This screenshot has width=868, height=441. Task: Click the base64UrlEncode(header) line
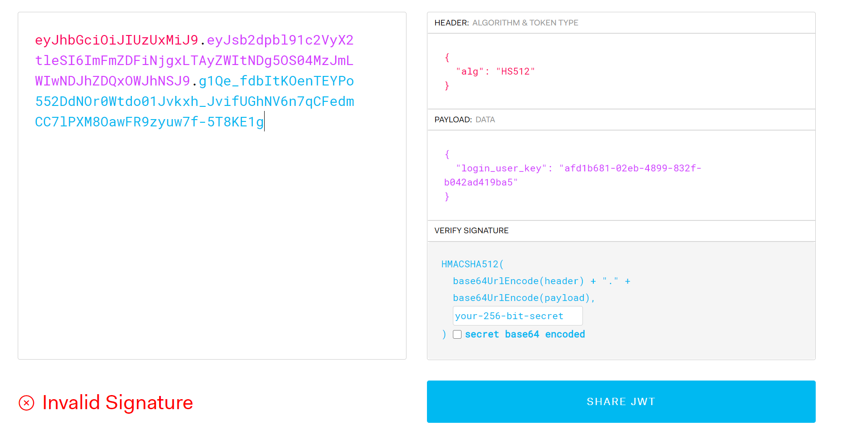[x=518, y=281]
